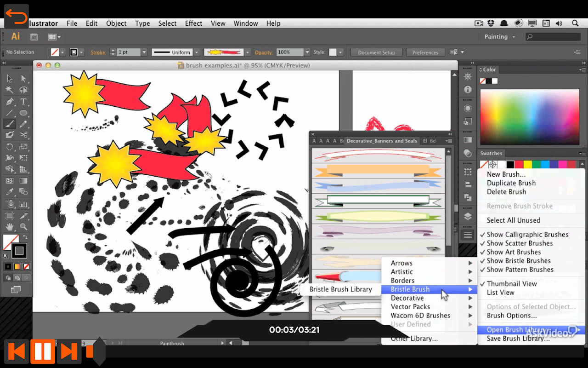Open the Window menu
The height and width of the screenshot is (368, 588).
(246, 23)
